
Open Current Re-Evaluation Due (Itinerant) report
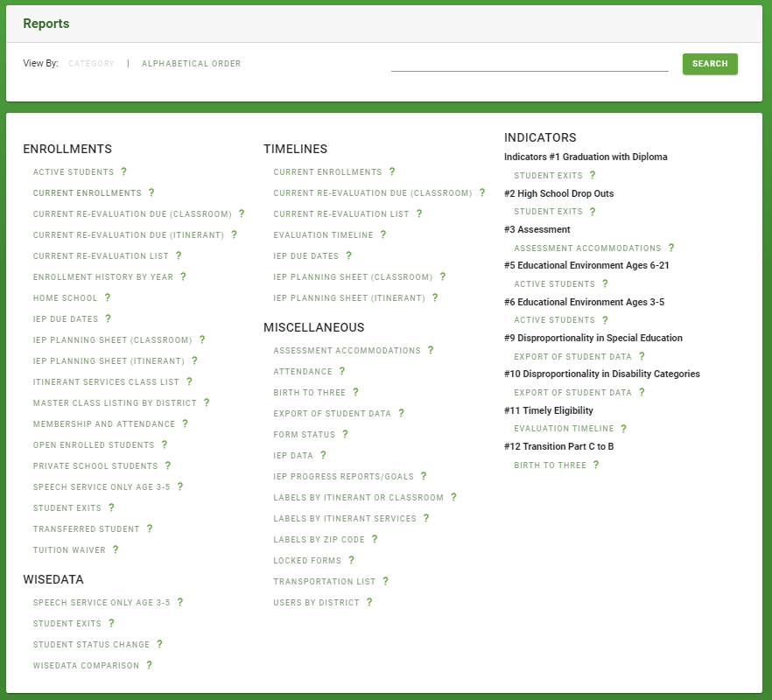click(129, 234)
